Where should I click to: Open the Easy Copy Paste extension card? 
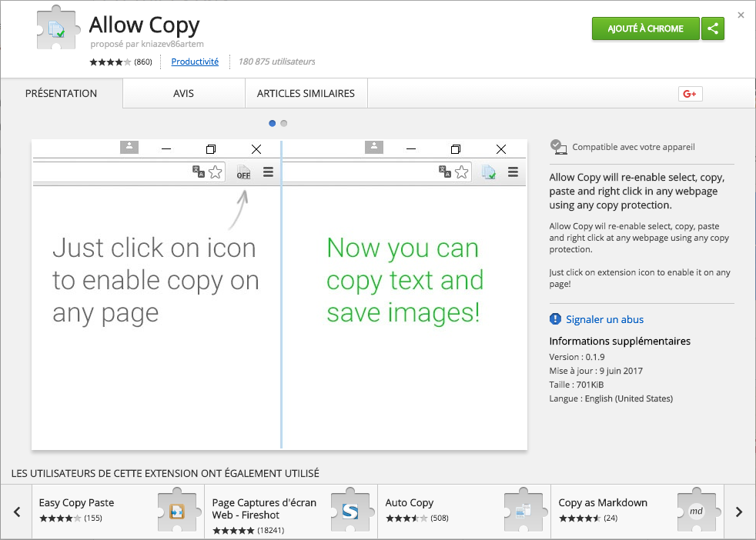tap(118, 512)
